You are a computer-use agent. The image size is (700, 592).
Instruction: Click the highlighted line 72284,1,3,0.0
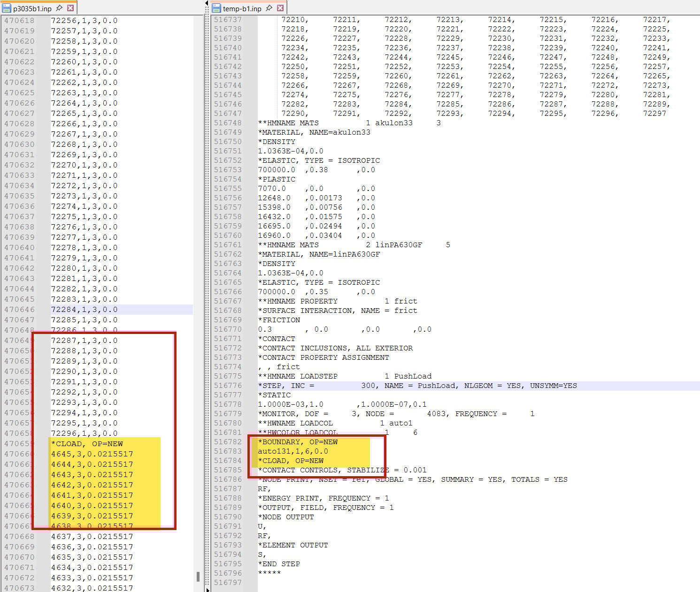tap(85, 310)
